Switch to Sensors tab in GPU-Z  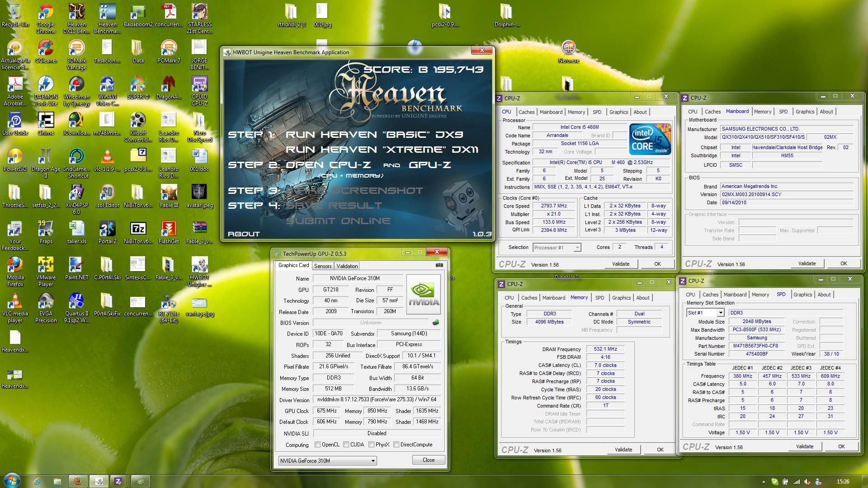click(323, 266)
